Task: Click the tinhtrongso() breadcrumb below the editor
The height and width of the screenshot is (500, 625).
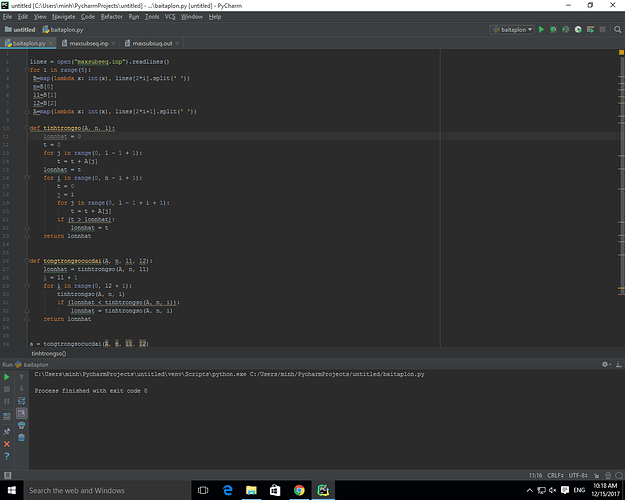Action: [x=48, y=354]
